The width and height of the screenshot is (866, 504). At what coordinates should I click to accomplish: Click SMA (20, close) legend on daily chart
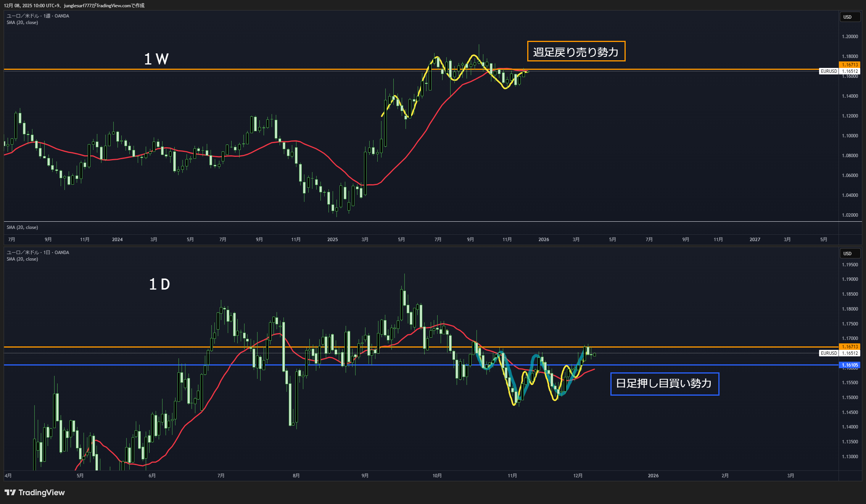click(x=22, y=259)
